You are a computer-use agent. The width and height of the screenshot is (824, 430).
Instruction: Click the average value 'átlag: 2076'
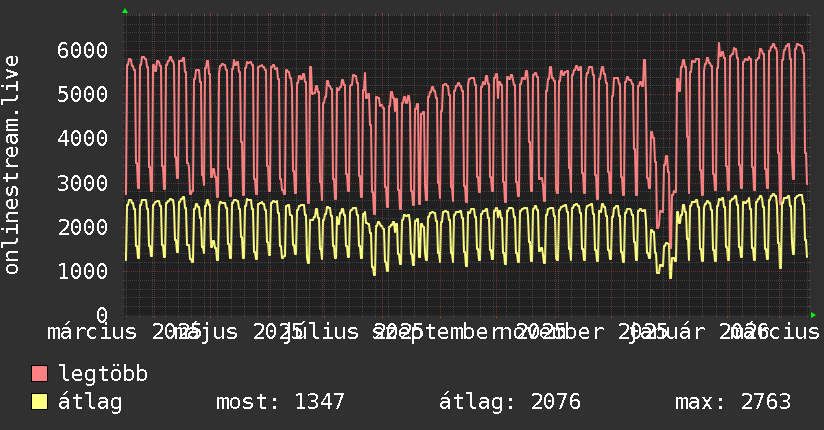pos(510,402)
